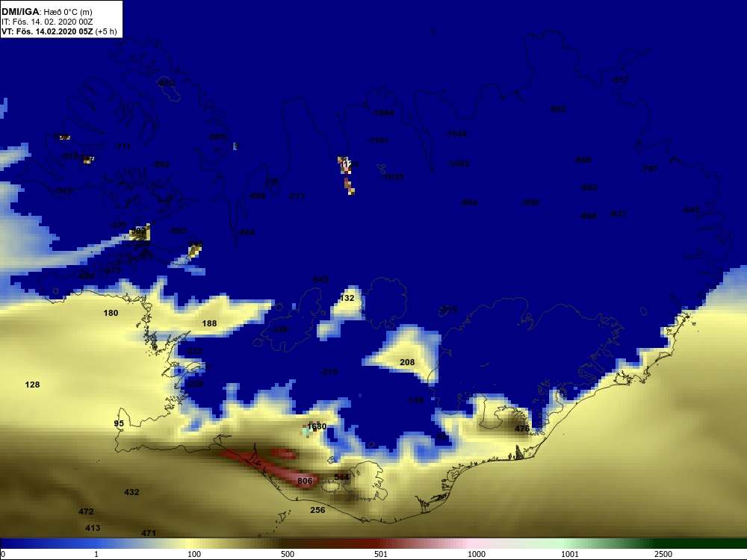Click the legend label 501
747x560 pixels.
381,554
